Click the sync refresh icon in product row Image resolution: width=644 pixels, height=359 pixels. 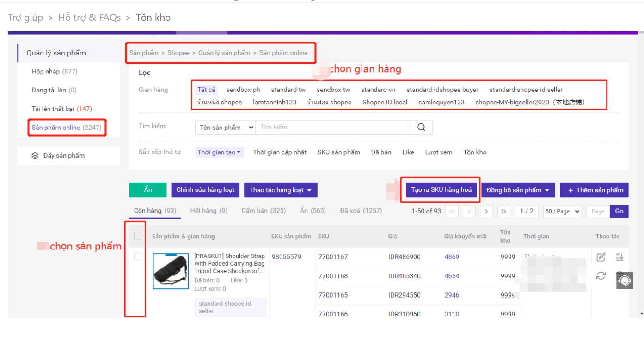click(601, 276)
